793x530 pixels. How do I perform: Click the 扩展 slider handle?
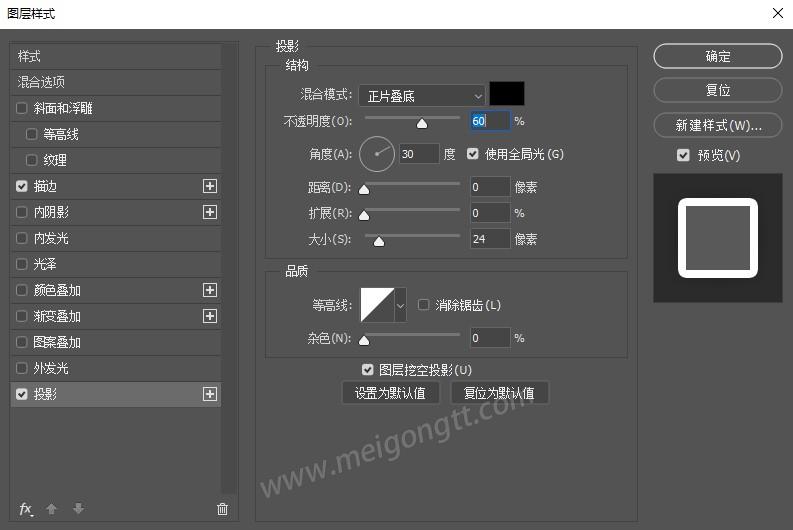[x=364, y=215]
